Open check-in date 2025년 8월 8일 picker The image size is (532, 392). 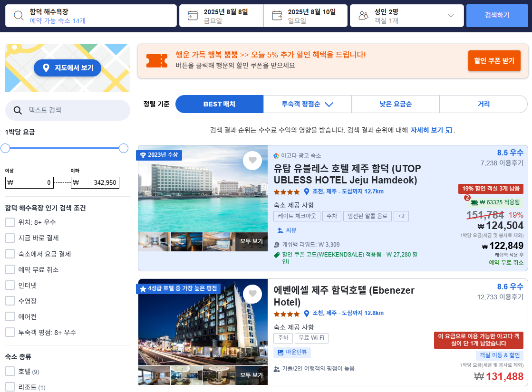[221, 16]
